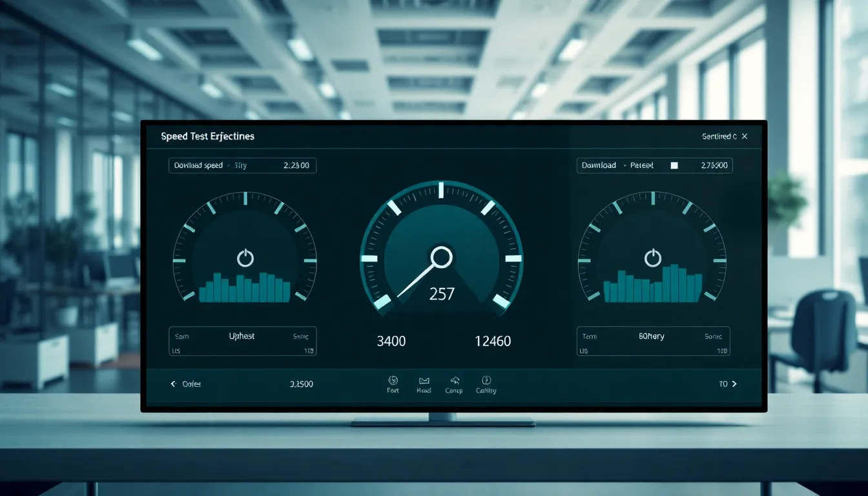Select the Conep icon in bottom bar
868x496 pixels.
click(454, 380)
